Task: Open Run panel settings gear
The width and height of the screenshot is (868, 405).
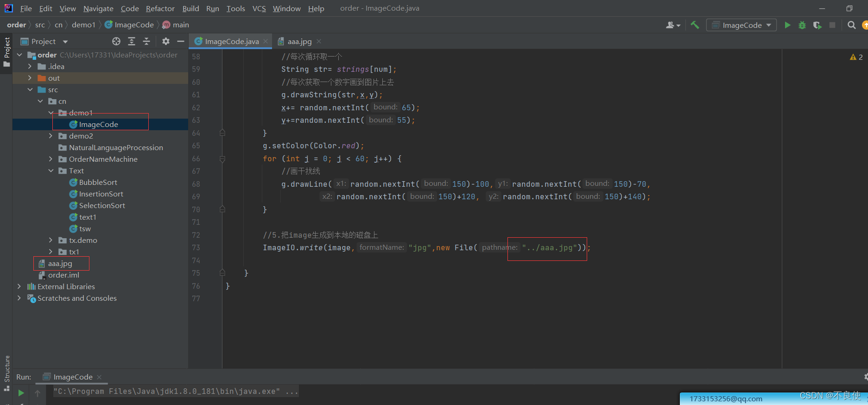Action: (866, 377)
